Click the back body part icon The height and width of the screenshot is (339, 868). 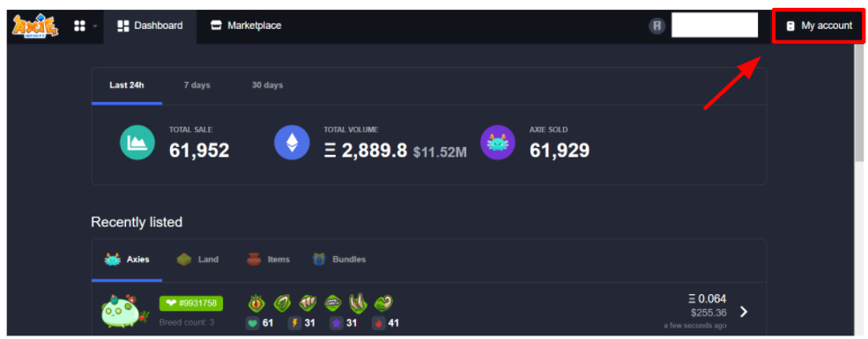308,303
